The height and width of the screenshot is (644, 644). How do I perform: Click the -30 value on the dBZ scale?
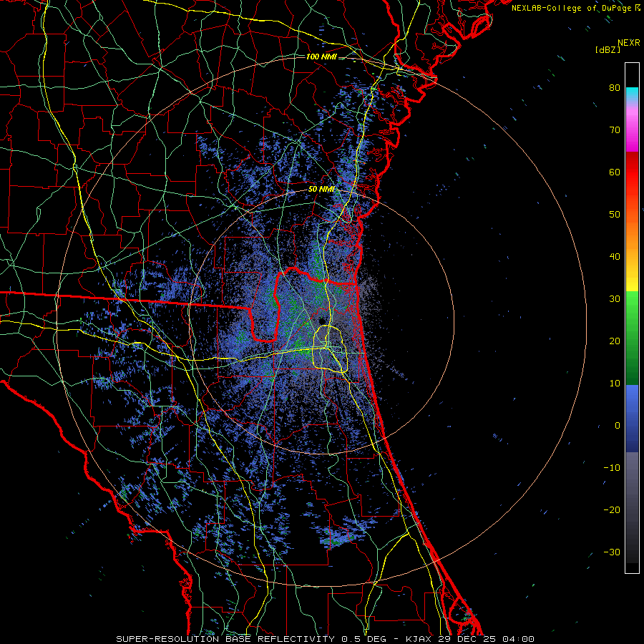[x=612, y=552]
